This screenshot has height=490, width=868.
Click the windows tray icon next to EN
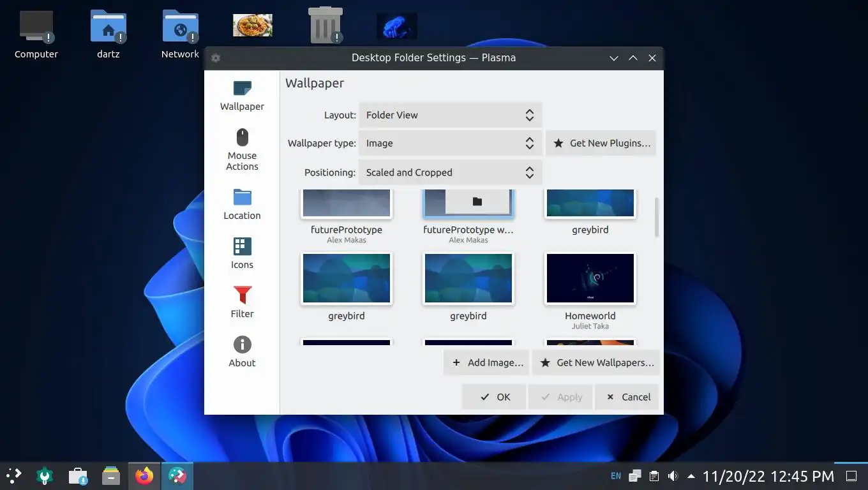pyautogui.click(x=635, y=476)
